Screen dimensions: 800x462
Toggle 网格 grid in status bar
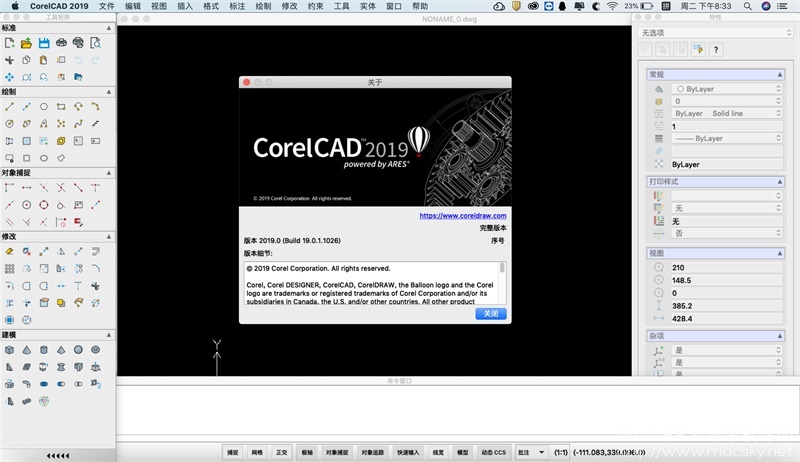coord(257,452)
